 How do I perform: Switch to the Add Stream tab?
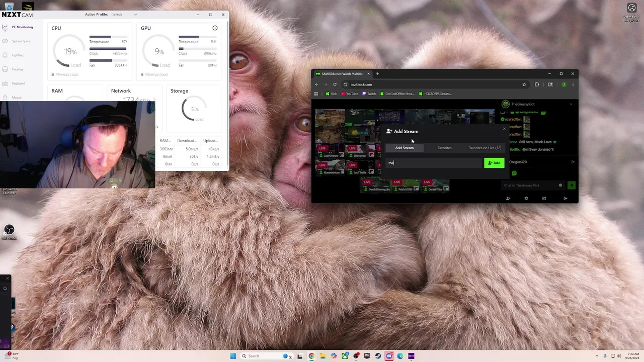click(x=405, y=148)
